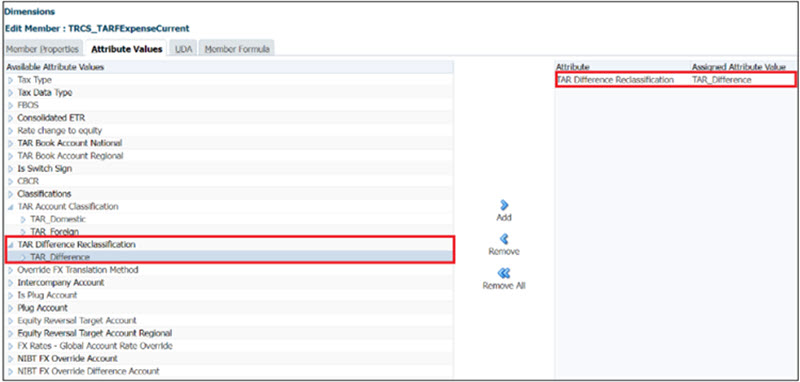Open the UDA tab
800x382 pixels.
pos(183,49)
